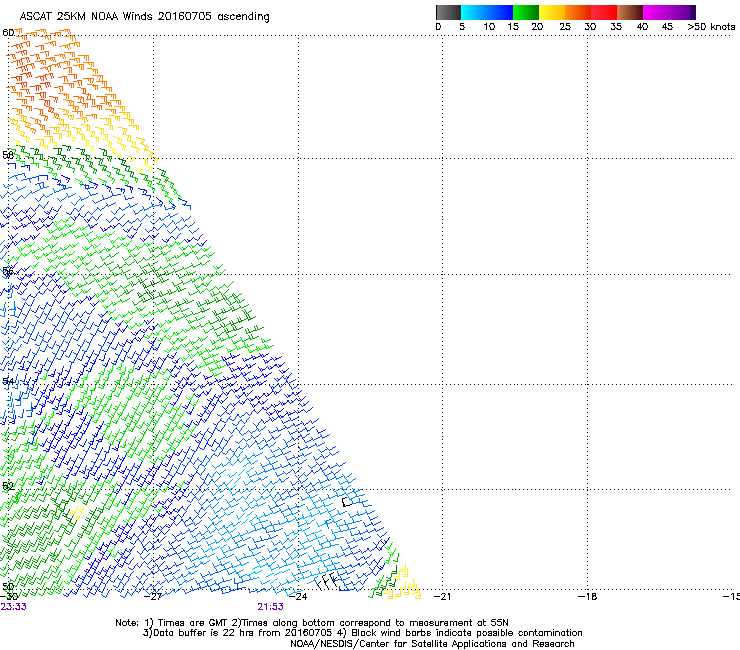Click the red 30-35 knots scale segment
Viewport: 740px width, 650px height.
[x=604, y=12]
